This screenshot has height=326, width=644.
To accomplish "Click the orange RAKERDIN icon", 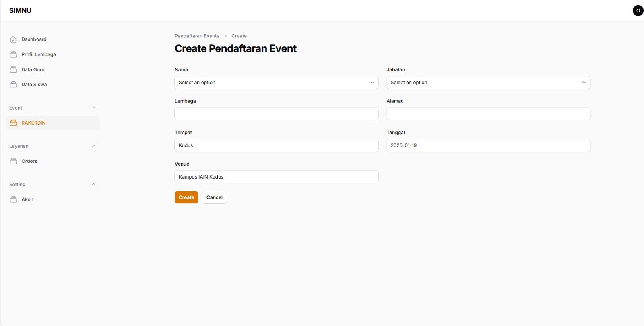I will pos(13,123).
